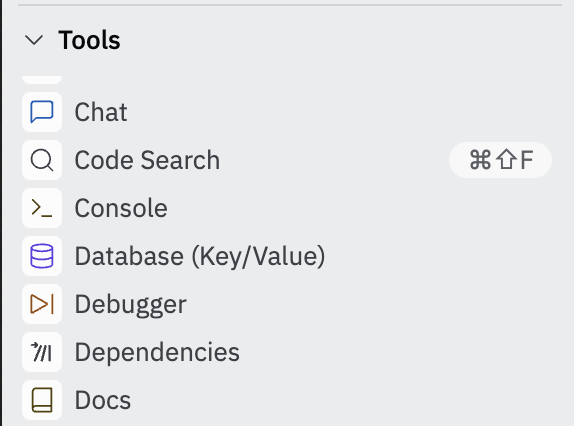Click the purple Database cylinder icon
574x426 pixels.
point(42,256)
